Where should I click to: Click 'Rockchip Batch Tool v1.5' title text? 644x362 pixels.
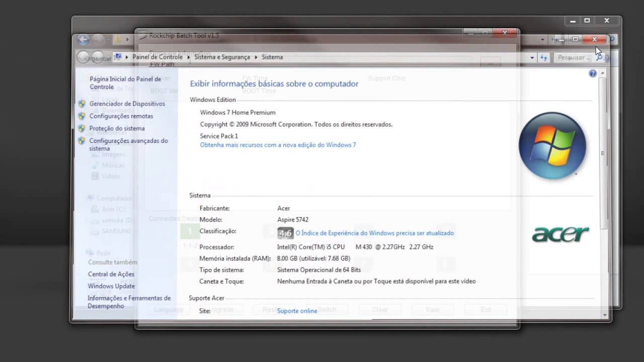184,36
